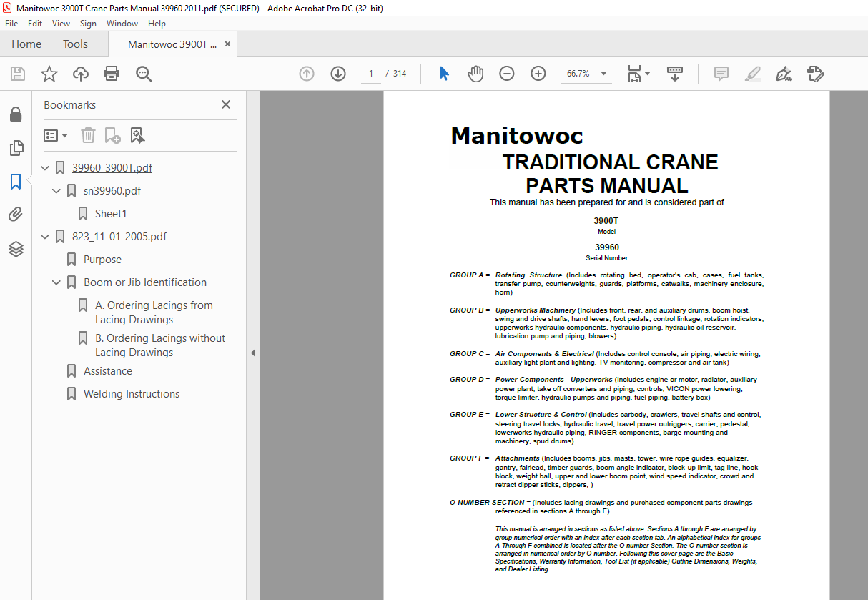
Task: Go to previous page arrow
Action: click(x=307, y=74)
